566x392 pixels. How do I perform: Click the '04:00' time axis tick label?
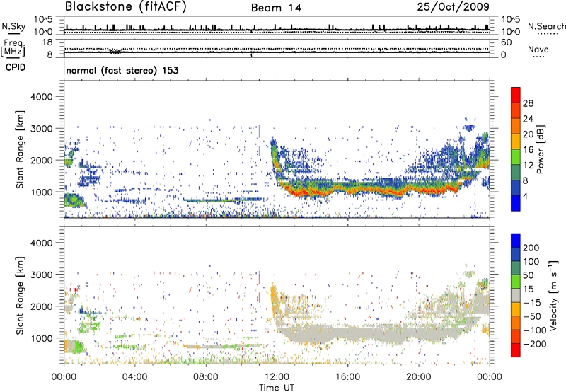pyautogui.click(x=135, y=377)
